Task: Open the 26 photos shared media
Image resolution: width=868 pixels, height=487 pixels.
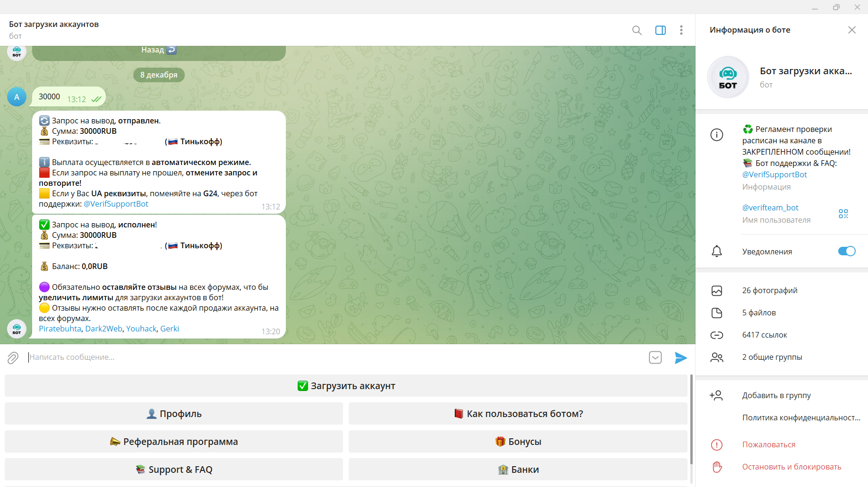Action: 770,290
